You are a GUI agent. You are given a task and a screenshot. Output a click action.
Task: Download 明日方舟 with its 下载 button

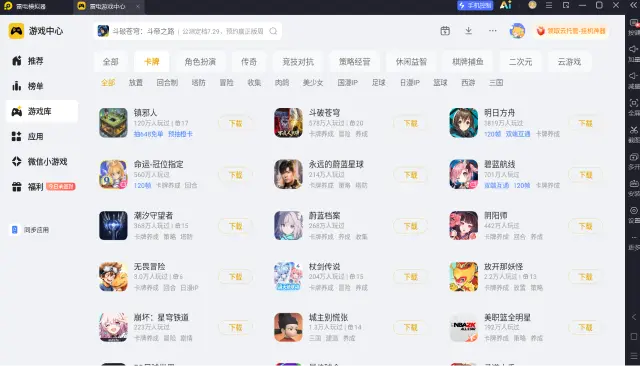tap(585, 124)
